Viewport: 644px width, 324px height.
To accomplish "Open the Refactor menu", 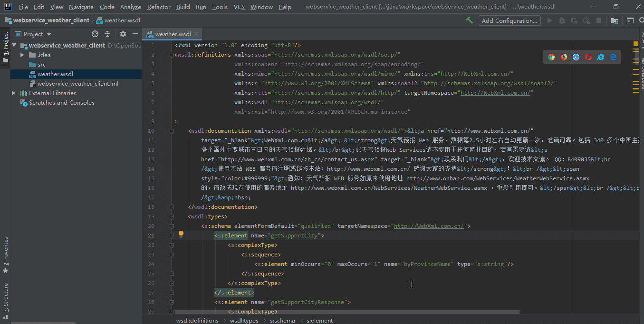I will tap(159, 7).
